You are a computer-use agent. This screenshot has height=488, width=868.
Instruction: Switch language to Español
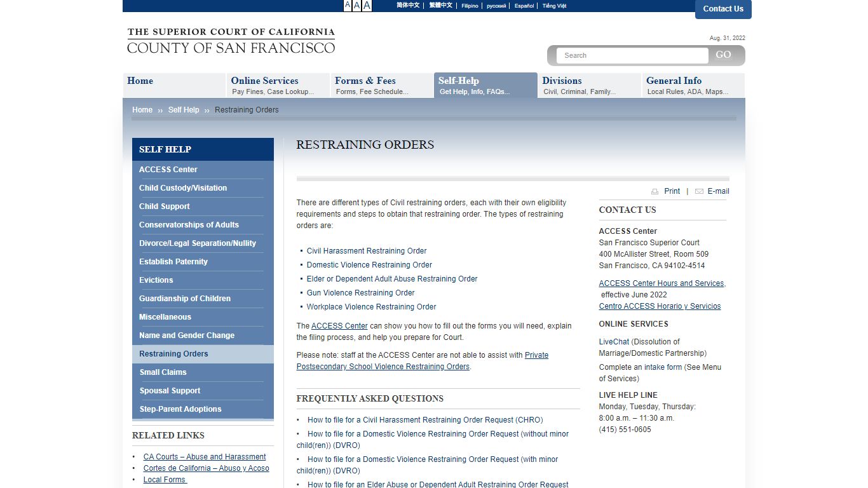coord(524,6)
